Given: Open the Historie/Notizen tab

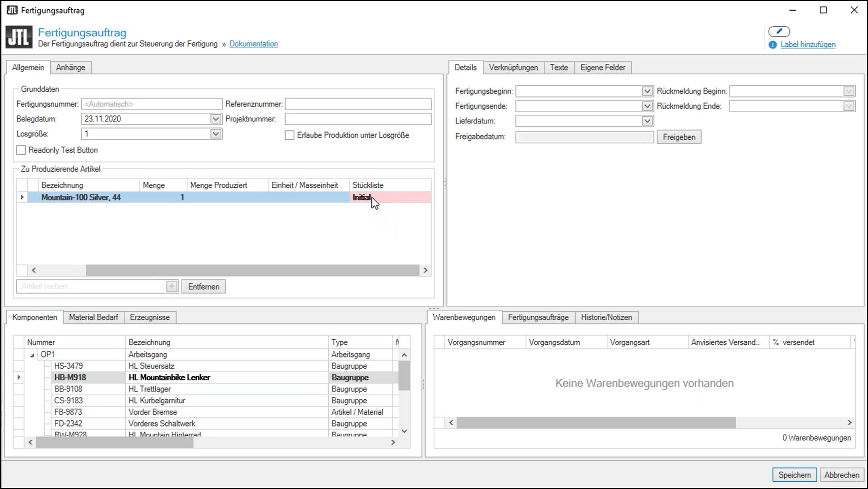Looking at the screenshot, I should pos(606,317).
